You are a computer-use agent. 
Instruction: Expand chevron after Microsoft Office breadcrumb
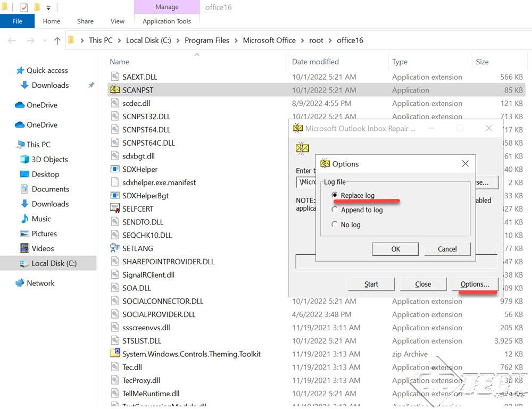tap(302, 41)
